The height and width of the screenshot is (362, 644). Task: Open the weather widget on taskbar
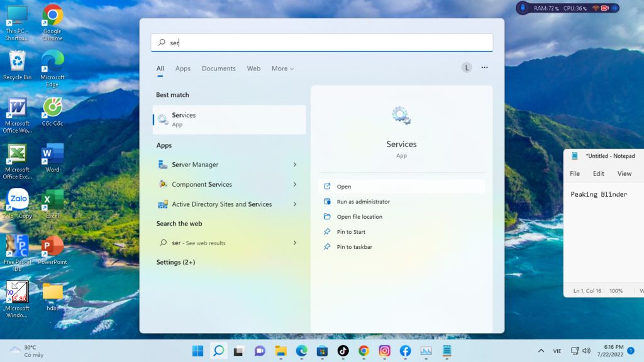[x=27, y=351]
